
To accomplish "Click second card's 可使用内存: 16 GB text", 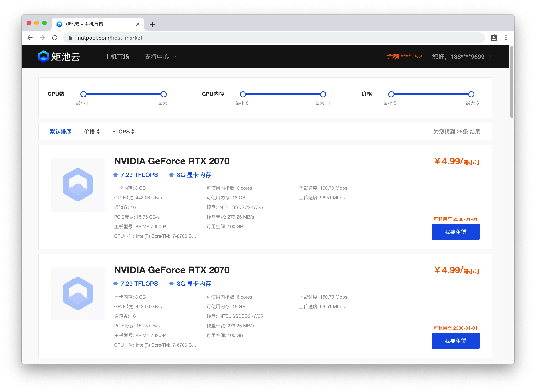I will tap(226, 307).
